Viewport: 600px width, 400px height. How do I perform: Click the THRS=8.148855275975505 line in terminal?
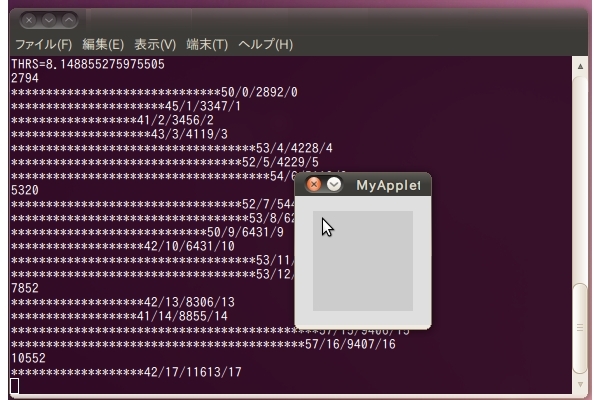(x=88, y=64)
